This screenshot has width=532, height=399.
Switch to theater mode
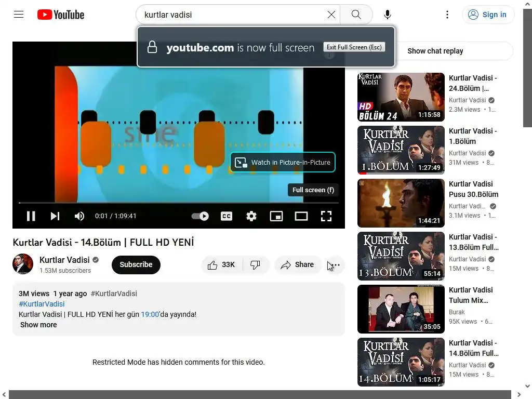tap(301, 216)
